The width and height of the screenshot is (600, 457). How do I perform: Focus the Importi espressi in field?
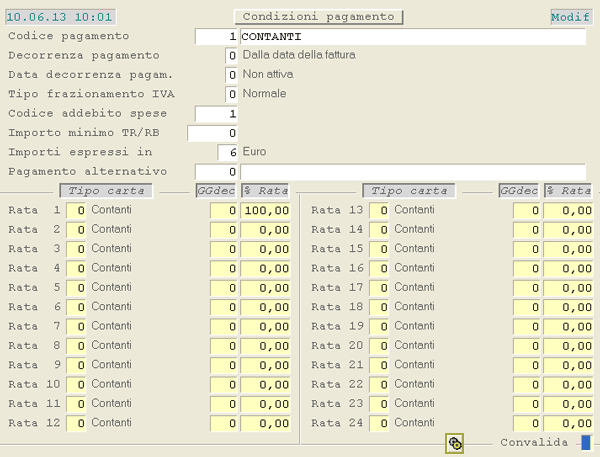coord(228,152)
